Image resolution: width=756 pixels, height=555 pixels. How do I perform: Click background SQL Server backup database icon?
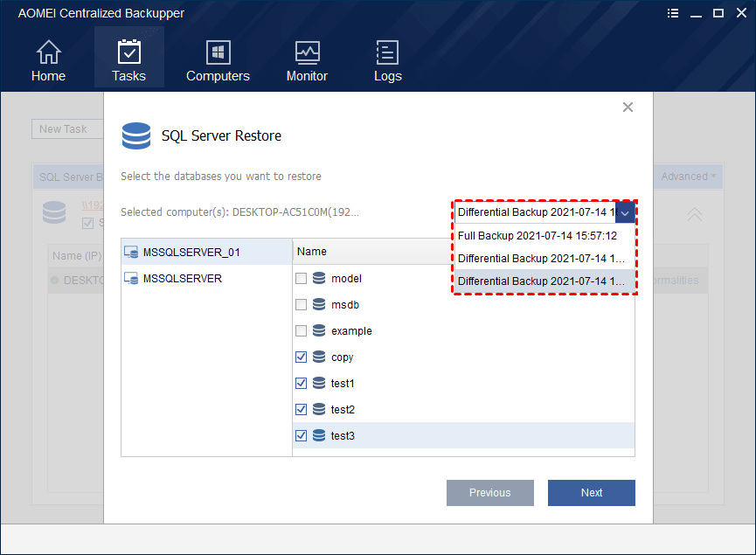(x=54, y=212)
